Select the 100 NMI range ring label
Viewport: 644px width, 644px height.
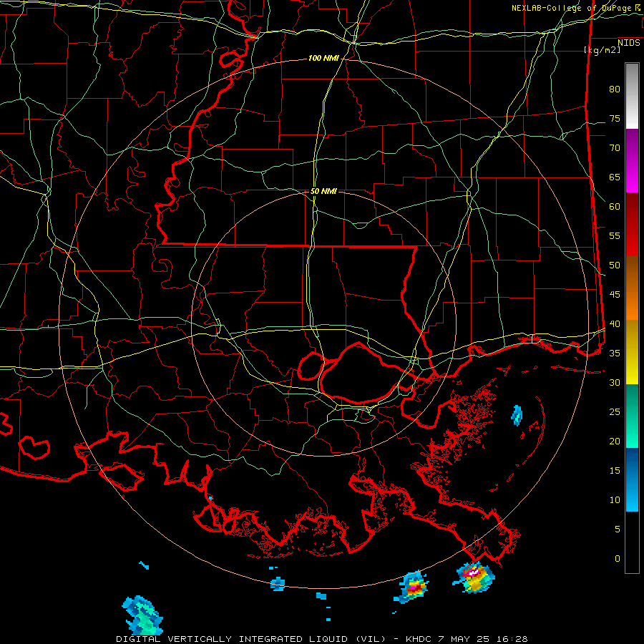pyautogui.click(x=323, y=59)
